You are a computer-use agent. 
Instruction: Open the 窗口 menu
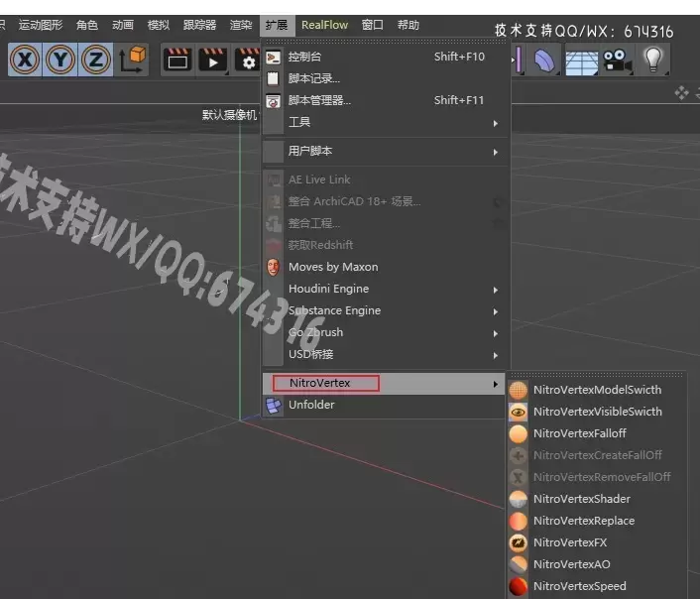coord(373,25)
